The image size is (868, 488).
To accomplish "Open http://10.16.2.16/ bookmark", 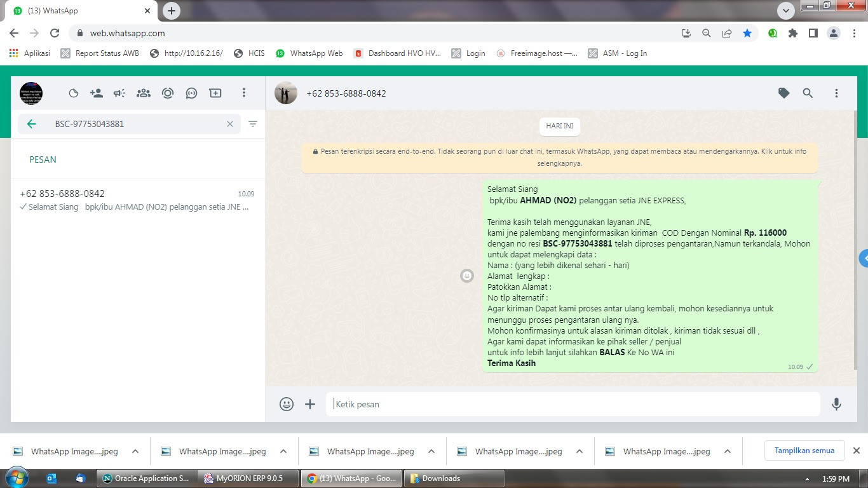I will [186, 53].
